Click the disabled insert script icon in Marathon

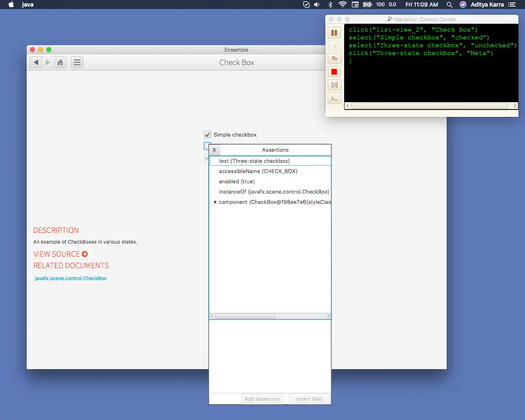pyautogui.click(x=334, y=46)
